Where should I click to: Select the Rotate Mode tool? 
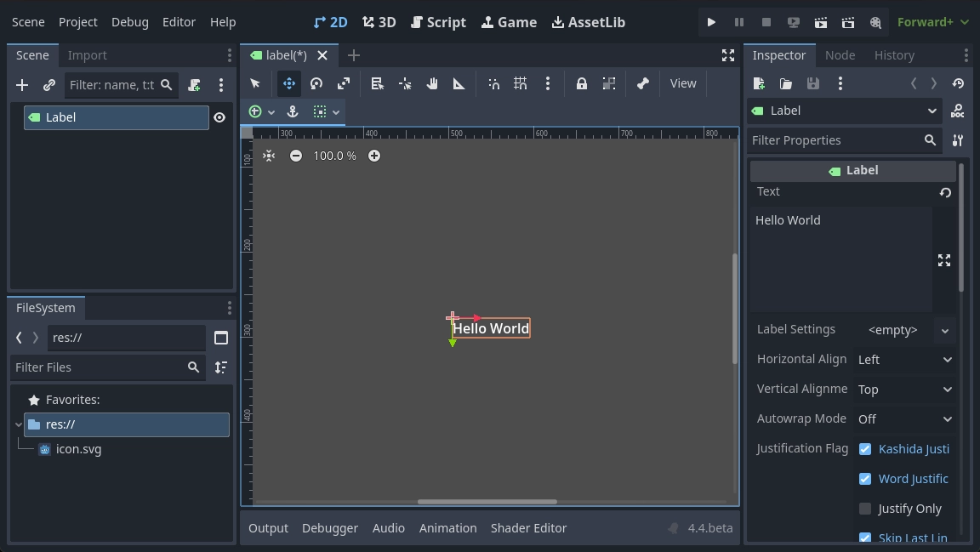tap(316, 83)
